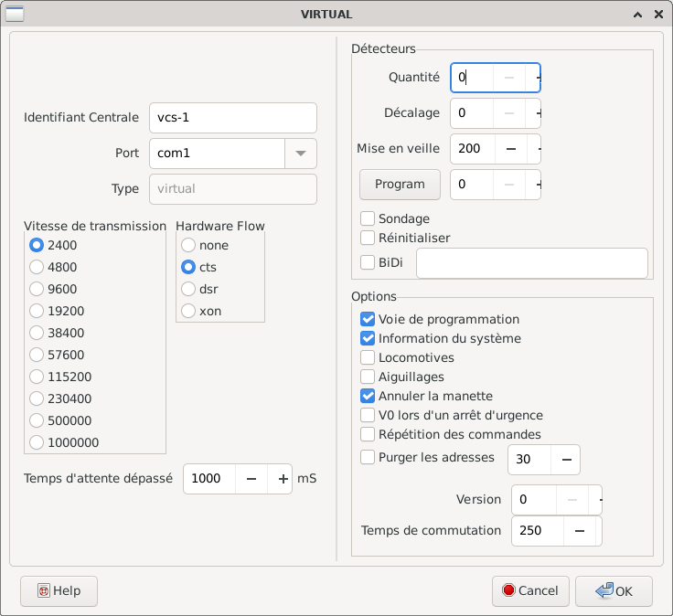Screen dimensions: 673x616
Task: Open the window menu icon in title bar
Action: [x=16, y=14]
